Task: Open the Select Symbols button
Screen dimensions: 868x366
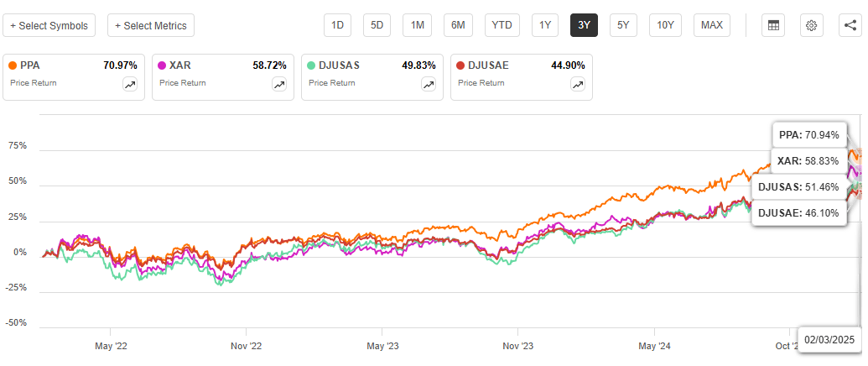Action: 49,25
